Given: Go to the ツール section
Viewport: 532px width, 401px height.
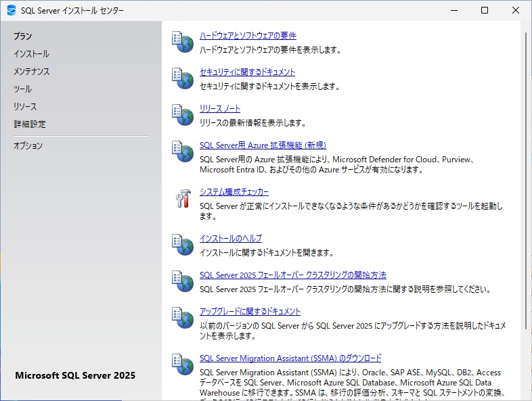Looking at the screenshot, I should 22,89.
